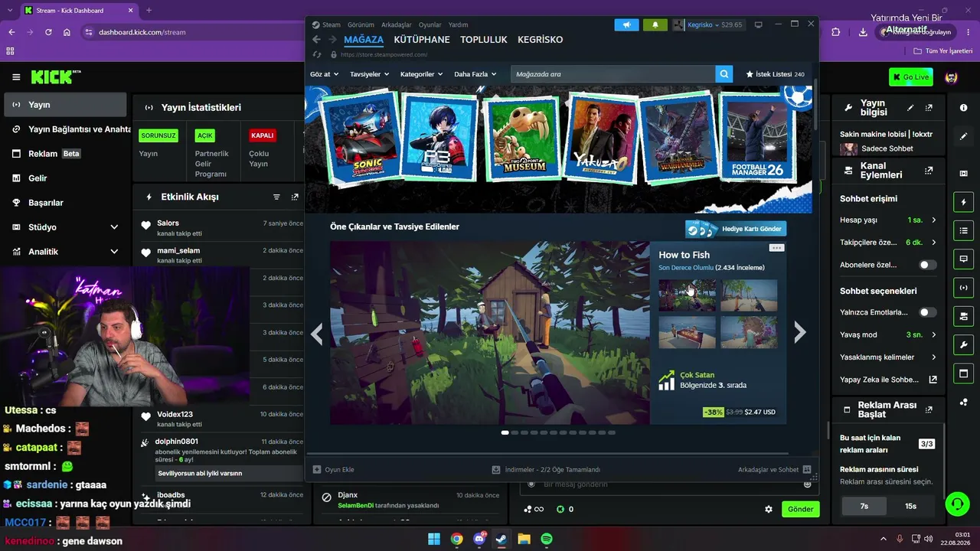Viewport: 980px width, 551px height.
Task: Click Hediye Kartı Gönder in Steam
Action: tap(736, 229)
